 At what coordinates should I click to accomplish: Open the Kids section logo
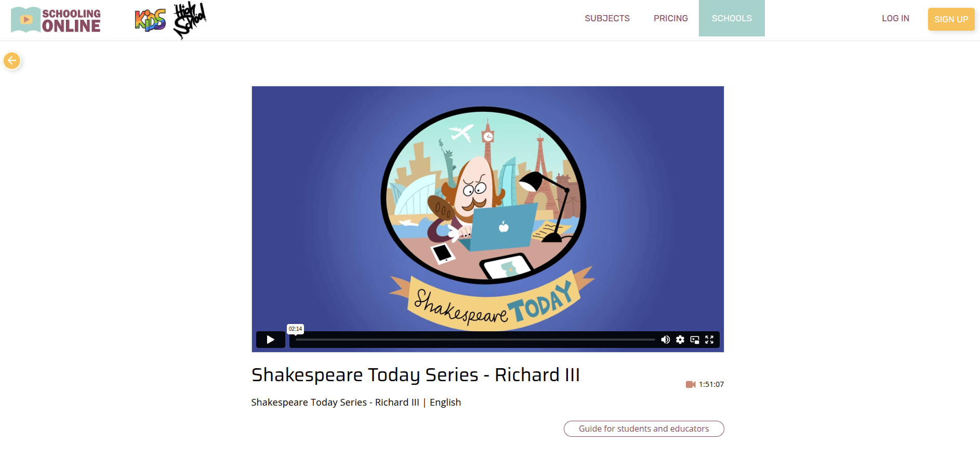(x=150, y=20)
